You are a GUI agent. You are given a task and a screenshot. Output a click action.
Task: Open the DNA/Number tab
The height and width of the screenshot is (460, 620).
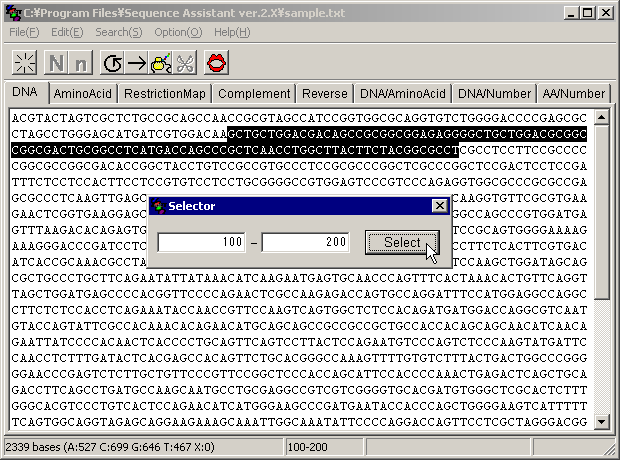click(494, 94)
